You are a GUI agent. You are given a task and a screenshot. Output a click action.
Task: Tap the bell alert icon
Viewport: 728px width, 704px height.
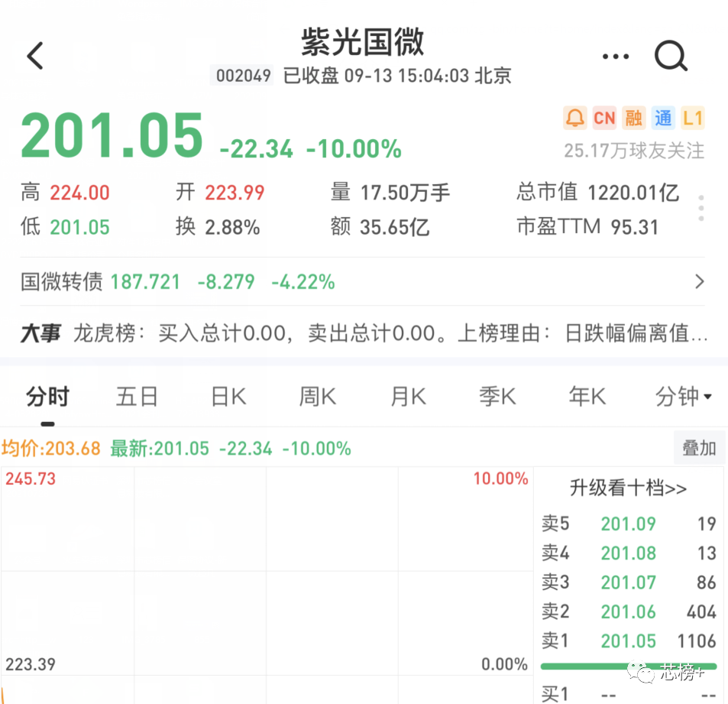574,118
